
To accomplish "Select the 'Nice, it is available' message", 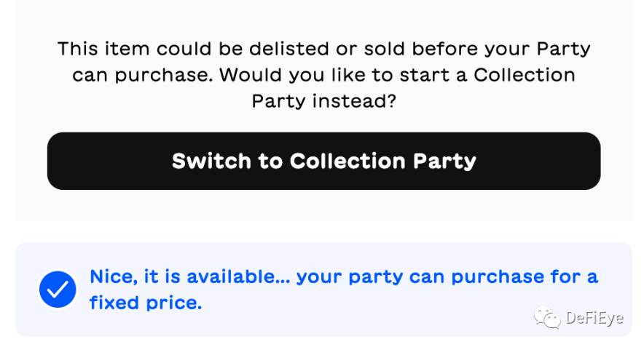I will click(x=343, y=277).
